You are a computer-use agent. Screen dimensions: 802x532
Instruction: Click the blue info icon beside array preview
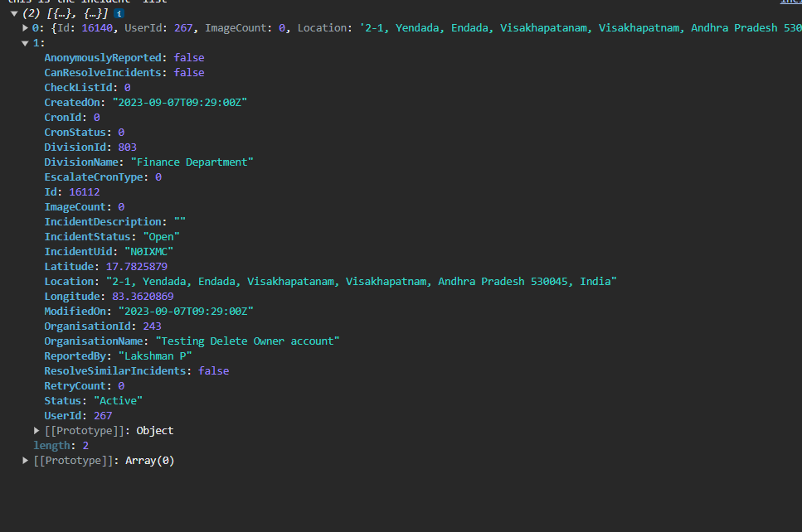coord(120,13)
